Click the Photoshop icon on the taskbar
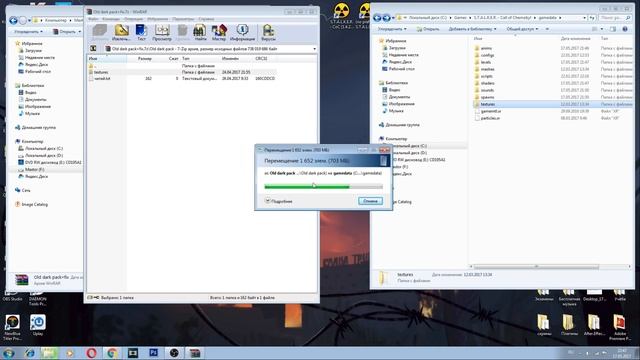 pyautogui.click(x=153, y=353)
